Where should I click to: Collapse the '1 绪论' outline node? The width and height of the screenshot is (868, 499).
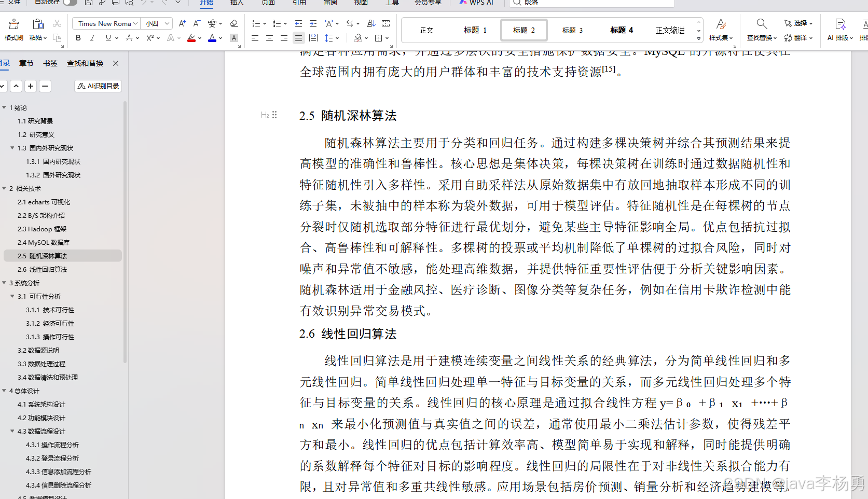(4, 107)
